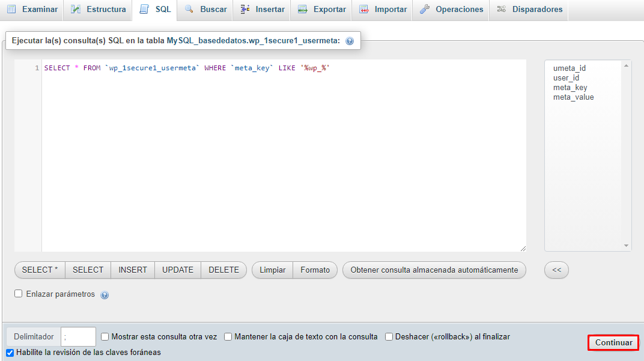This screenshot has height=361, width=644.
Task: Toggle Enlazar parámetros checkbox
Action: 18,294
